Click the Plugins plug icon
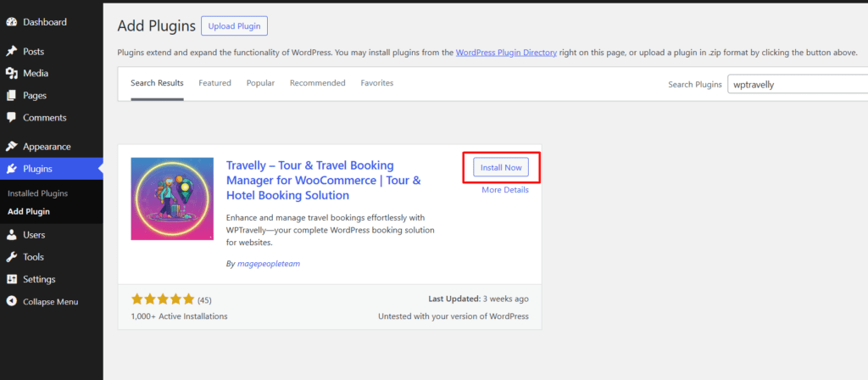Viewport: 868px width, 380px height. point(11,169)
